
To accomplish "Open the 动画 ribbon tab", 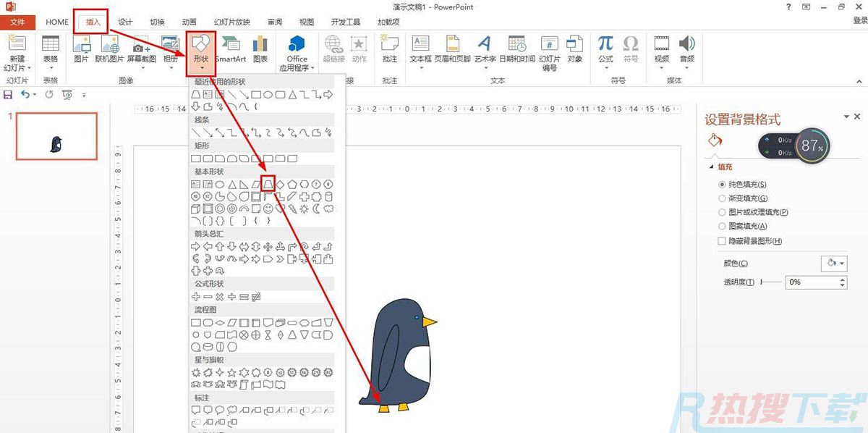I will [189, 22].
